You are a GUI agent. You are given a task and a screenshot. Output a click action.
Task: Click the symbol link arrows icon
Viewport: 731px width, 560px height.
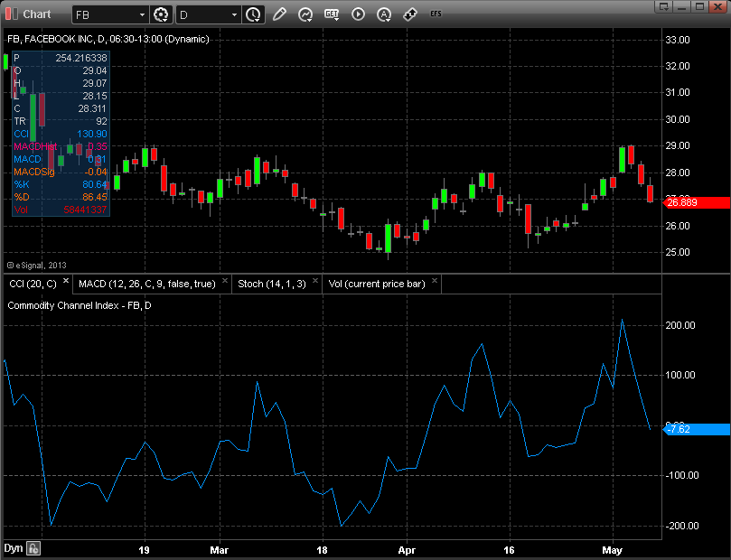pyautogui.click(x=410, y=14)
